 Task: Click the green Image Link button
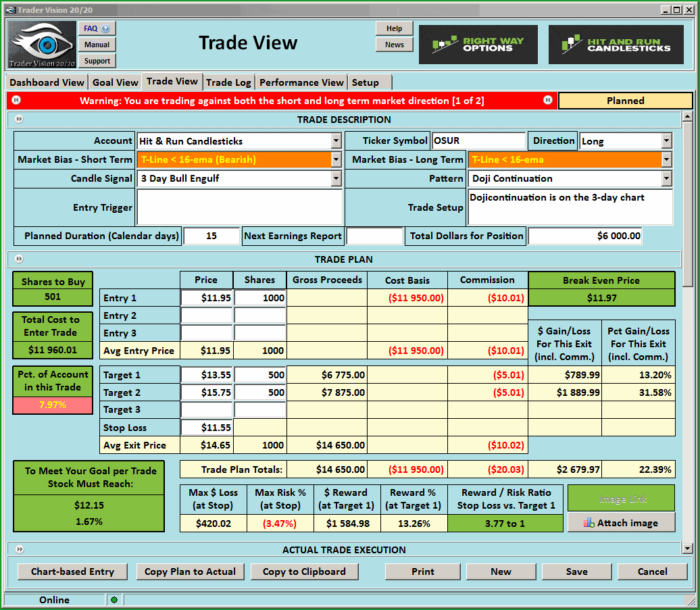point(621,499)
